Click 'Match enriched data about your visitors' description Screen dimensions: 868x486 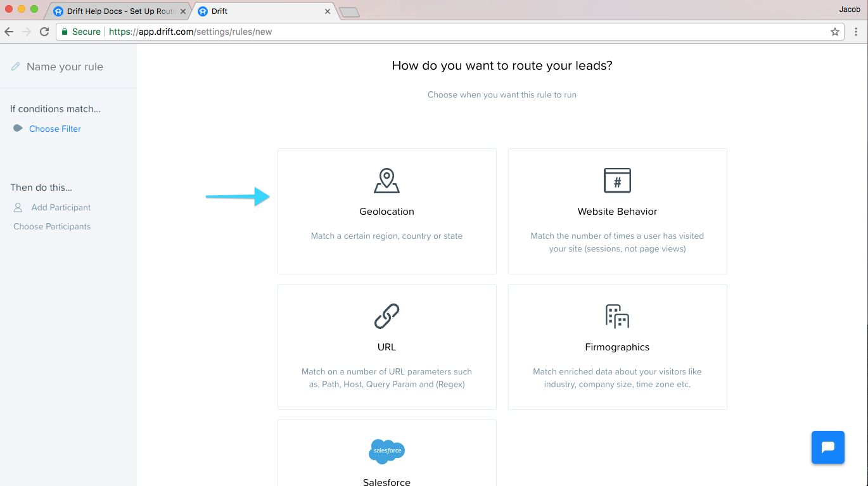[x=617, y=378]
